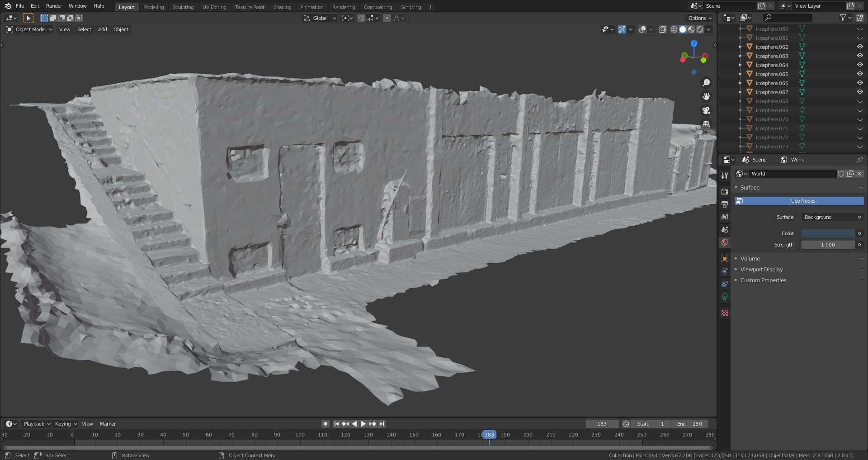Open the Render properties tab
Image resolution: width=868 pixels, height=460 pixels.
pyautogui.click(x=725, y=192)
